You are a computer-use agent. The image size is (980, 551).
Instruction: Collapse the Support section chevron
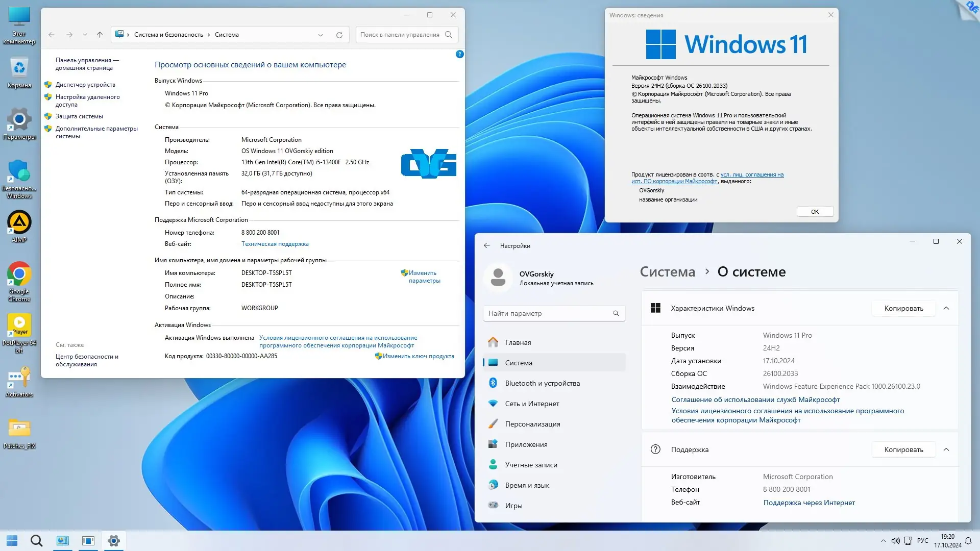[x=946, y=449]
